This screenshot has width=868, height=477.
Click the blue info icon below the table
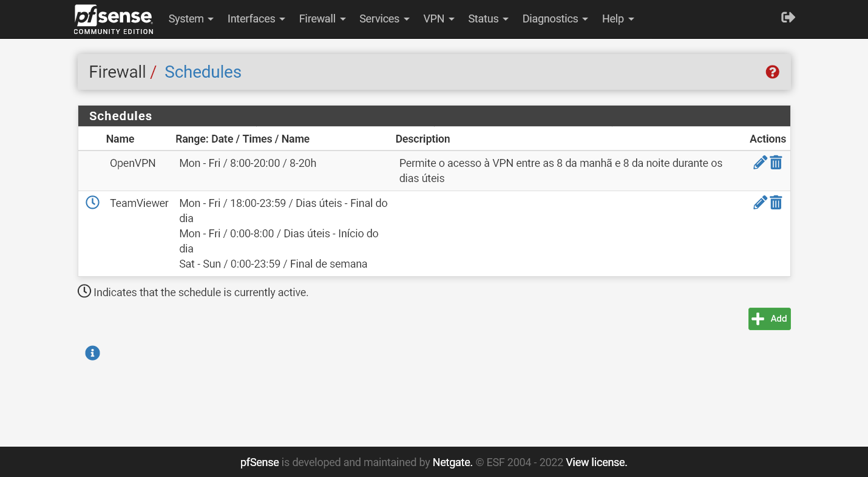[x=92, y=353]
